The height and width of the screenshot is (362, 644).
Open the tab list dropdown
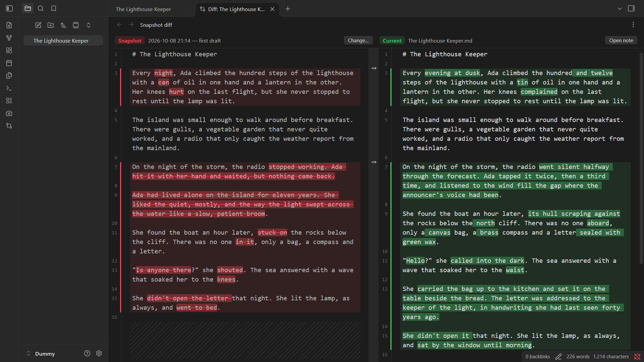click(x=620, y=9)
